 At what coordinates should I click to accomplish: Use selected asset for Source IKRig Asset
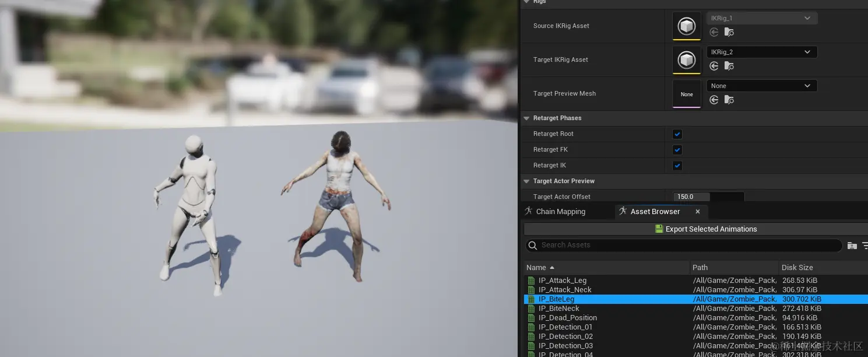[x=714, y=32]
